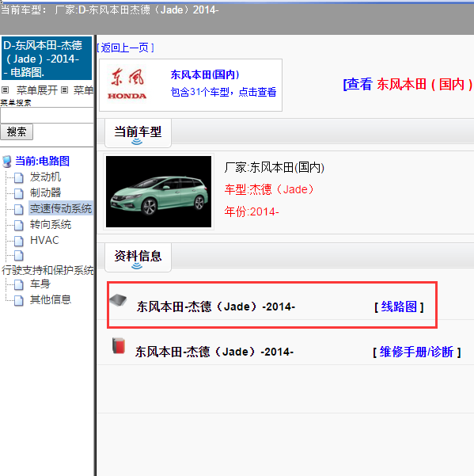Click the 车型:杰德(Jade) text
Image resolution: width=474 pixels, height=476 pixels.
pyautogui.click(x=269, y=189)
